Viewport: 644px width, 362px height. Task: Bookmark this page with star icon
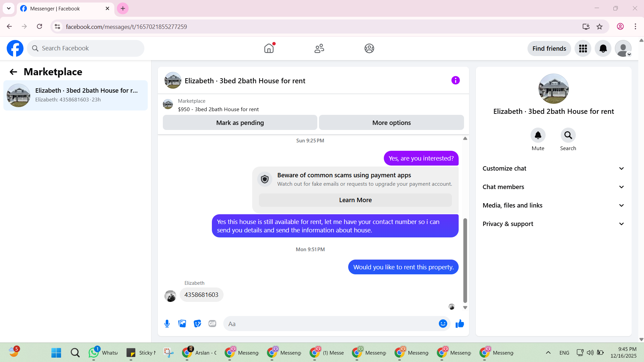(600, 27)
